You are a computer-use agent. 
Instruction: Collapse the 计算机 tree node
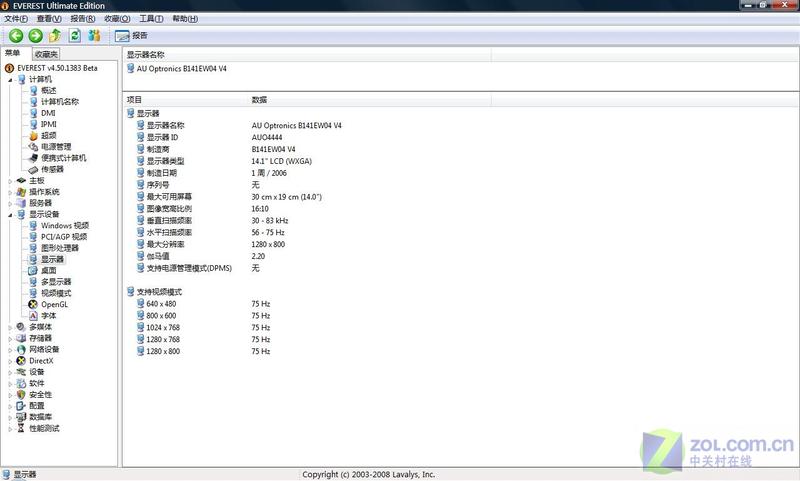tap(10, 80)
